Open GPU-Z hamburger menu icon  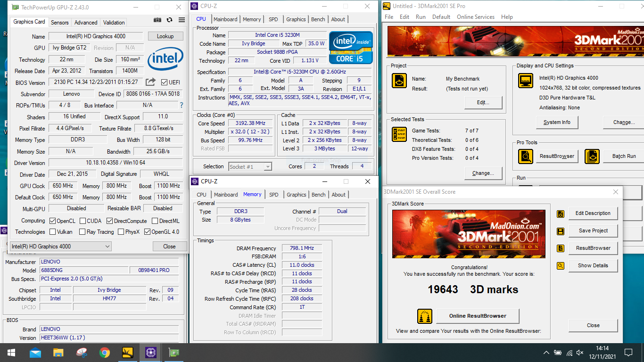click(182, 20)
